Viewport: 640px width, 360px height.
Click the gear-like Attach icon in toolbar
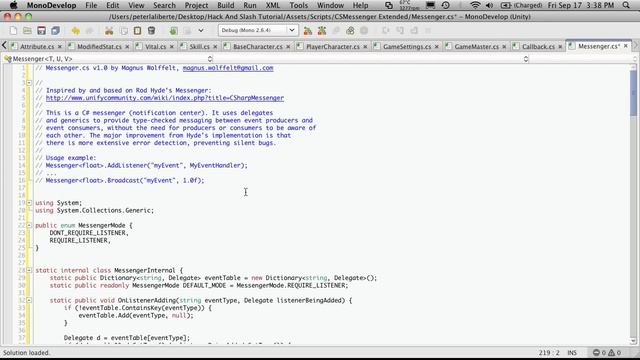pyautogui.click(x=350, y=31)
